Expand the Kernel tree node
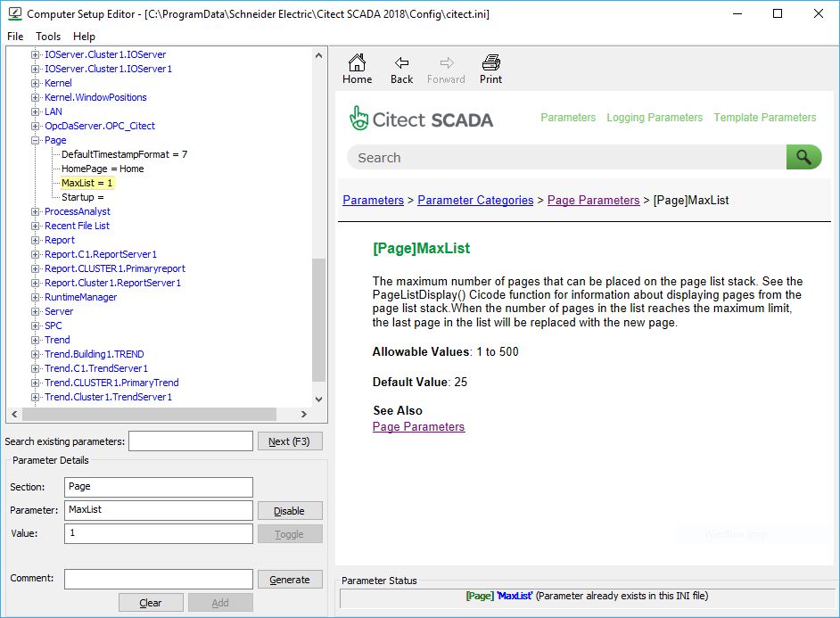The image size is (840, 618). [36, 83]
